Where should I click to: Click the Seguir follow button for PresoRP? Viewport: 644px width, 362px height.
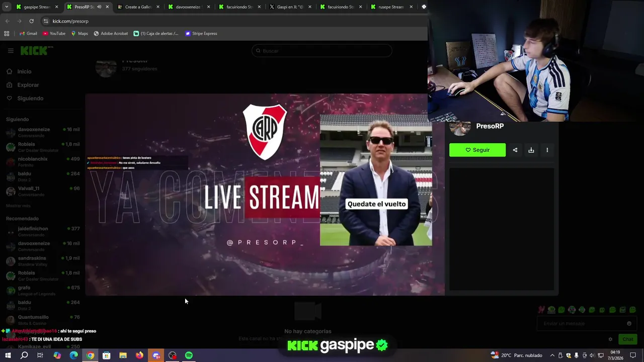[477, 150]
